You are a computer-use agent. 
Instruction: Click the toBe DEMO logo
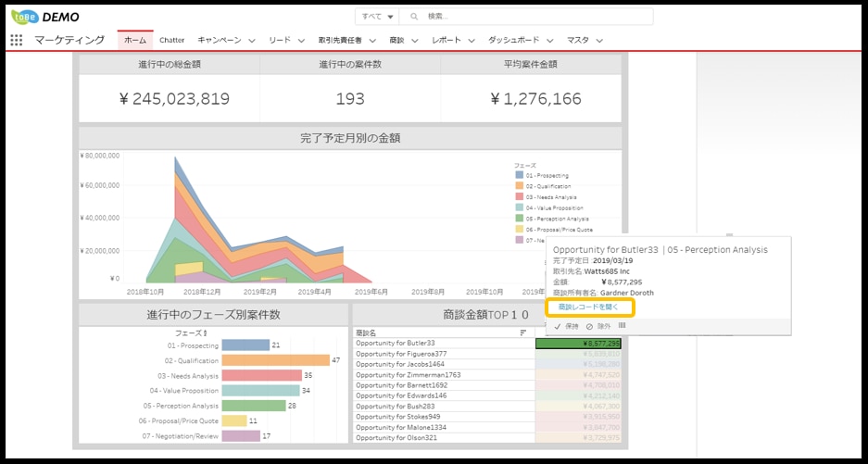(x=44, y=17)
